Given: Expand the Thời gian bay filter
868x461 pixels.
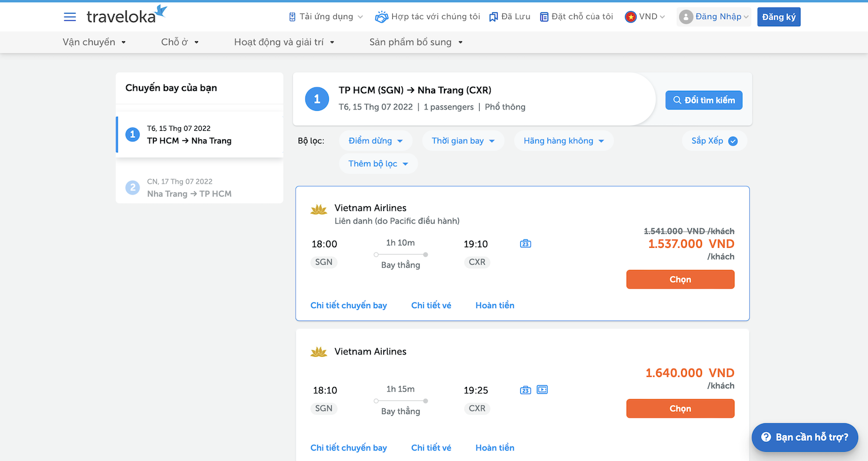Looking at the screenshot, I should coord(464,141).
